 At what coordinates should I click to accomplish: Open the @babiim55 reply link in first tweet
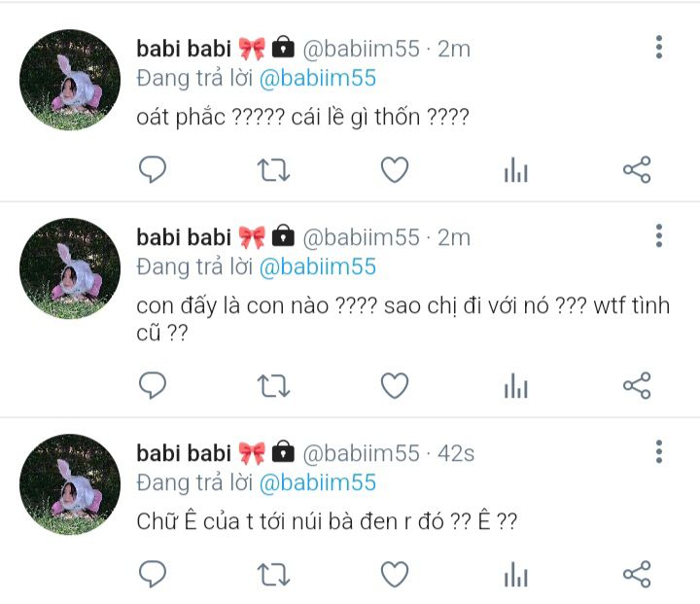pyautogui.click(x=318, y=79)
